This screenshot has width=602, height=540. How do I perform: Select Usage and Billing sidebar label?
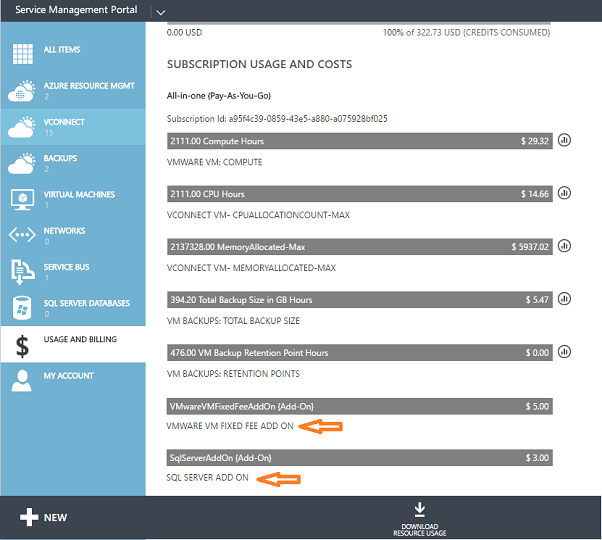pos(80,339)
